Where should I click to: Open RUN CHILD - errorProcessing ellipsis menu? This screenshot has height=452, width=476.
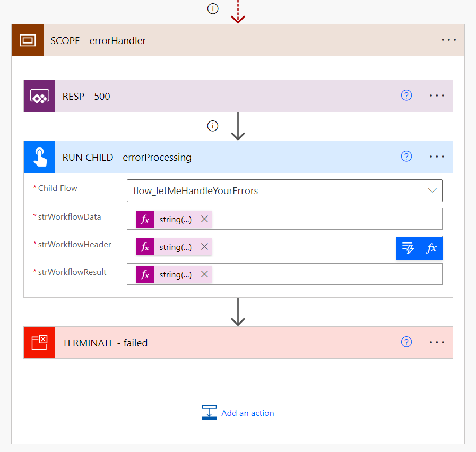437,157
